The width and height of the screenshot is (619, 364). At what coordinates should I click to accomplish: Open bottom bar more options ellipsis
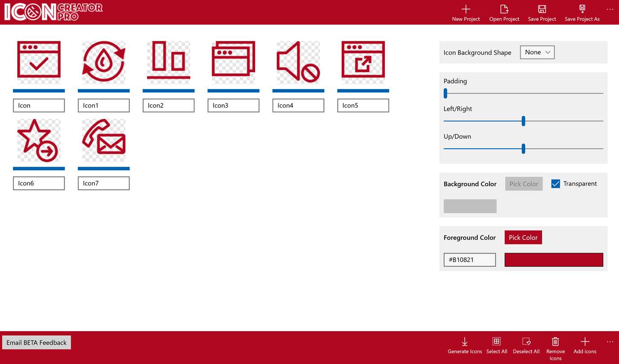point(610,342)
